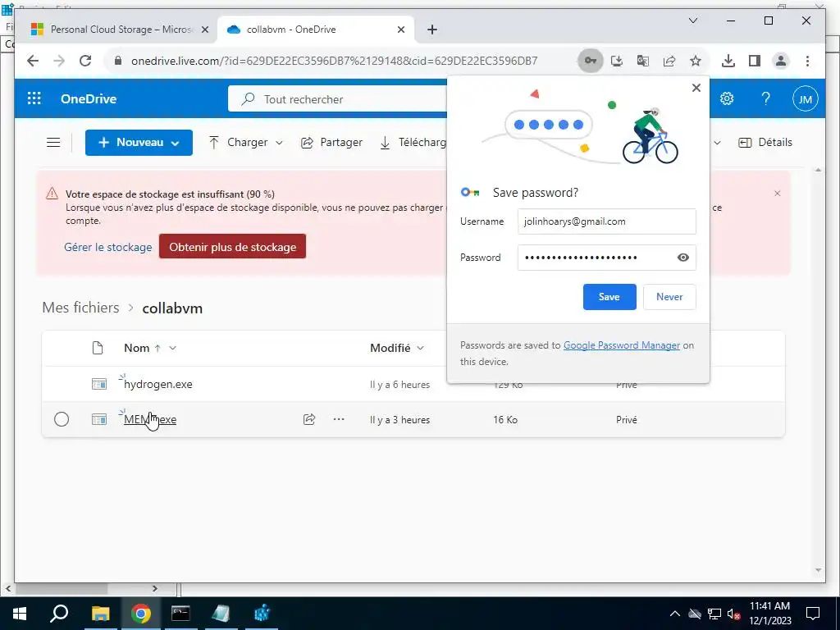The width and height of the screenshot is (840, 630).
Task: Close the collabvm OneDrive tab
Action: click(x=400, y=30)
